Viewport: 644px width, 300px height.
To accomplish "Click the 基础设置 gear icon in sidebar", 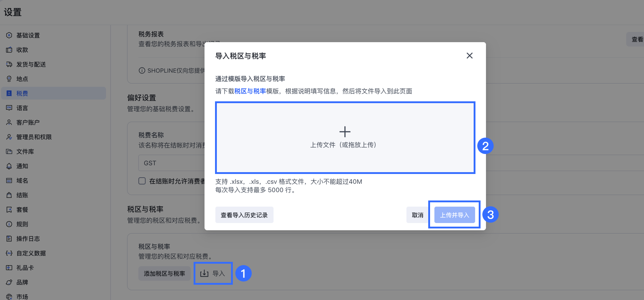I will coord(9,35).
